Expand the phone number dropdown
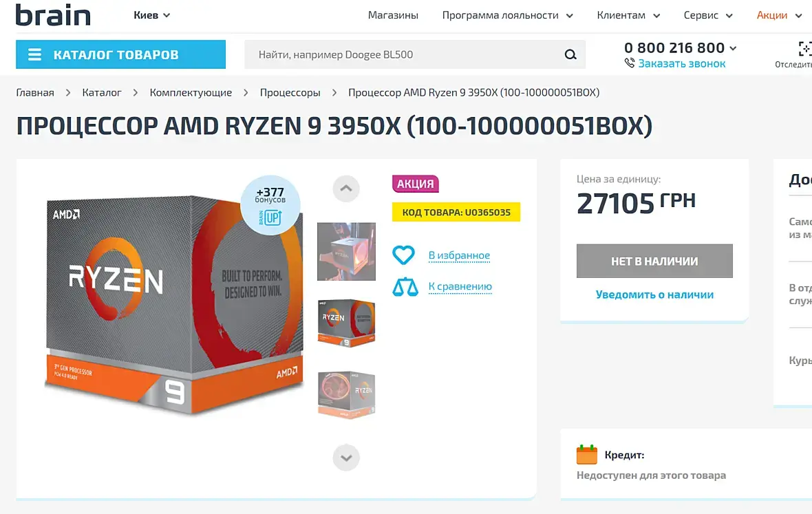This screenshot has width=812, height=514. [732, 48]
